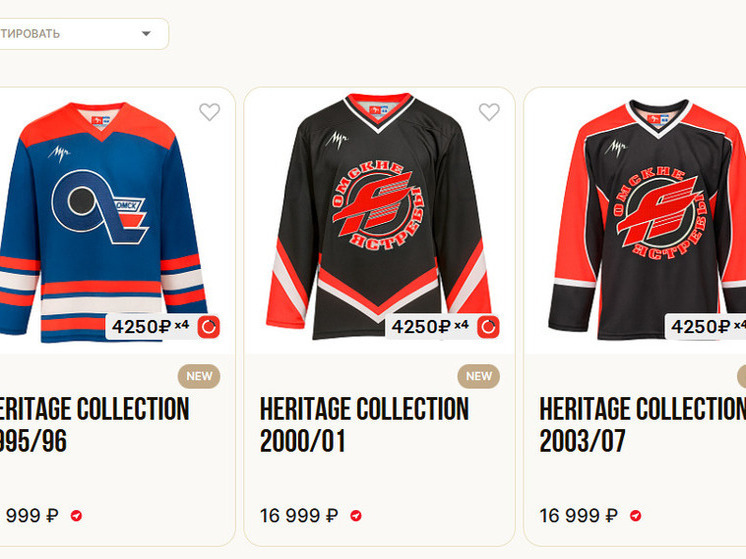Click 4250₽ x4 badge on blue jersey
Image resolution: width=746 pixels, height=559 pixels.
(150, 326)
